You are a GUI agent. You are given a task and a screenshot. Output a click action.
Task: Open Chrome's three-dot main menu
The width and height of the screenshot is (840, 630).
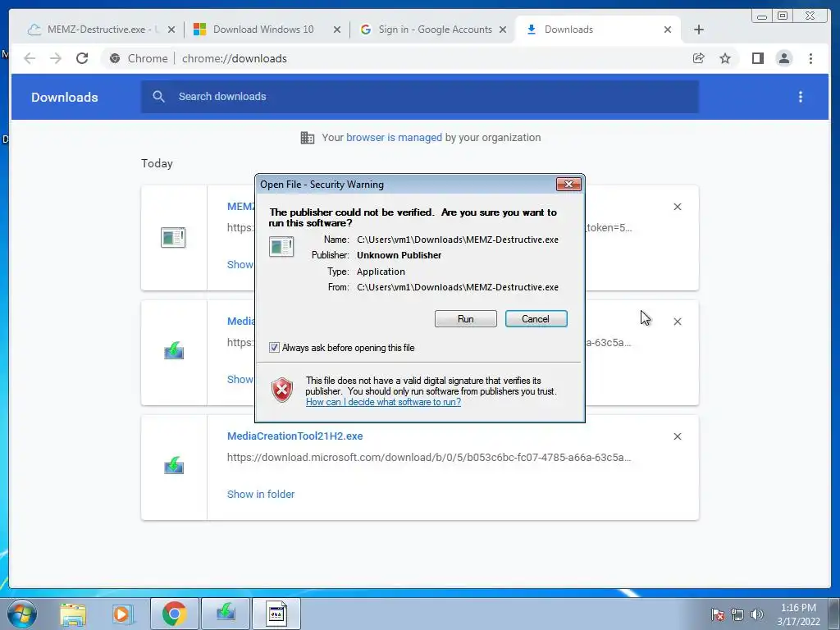(x=810, y=58)
